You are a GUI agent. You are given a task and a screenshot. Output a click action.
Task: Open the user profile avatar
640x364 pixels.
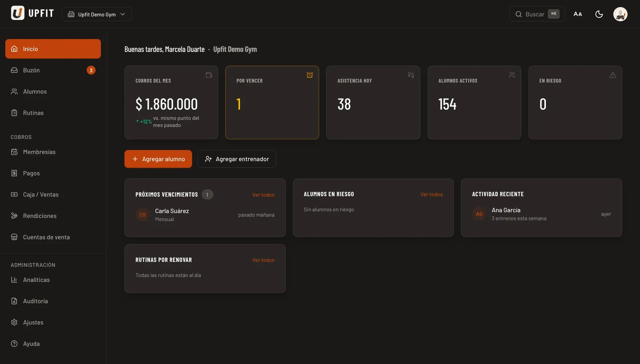pos(620,14)
